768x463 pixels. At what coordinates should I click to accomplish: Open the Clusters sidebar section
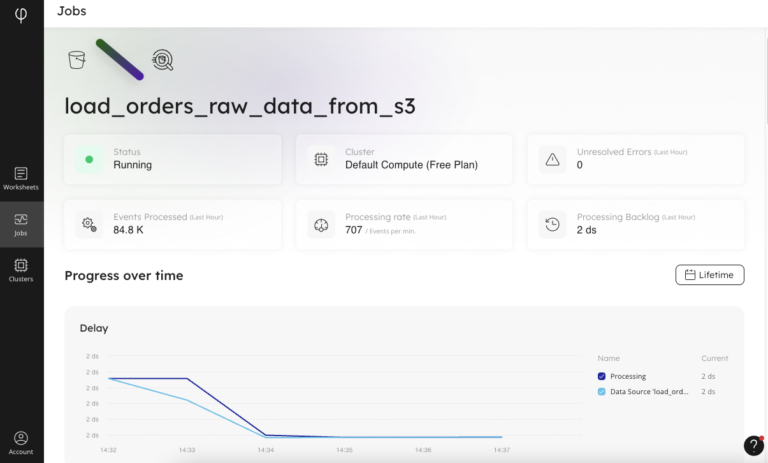pos(21,270)
